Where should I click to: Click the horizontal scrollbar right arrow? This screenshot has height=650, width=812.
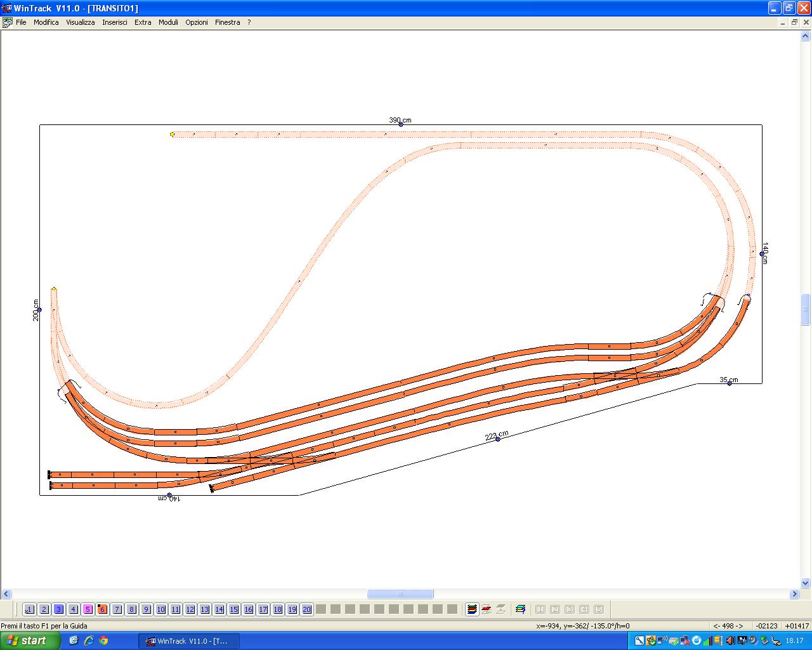point(794,594)
